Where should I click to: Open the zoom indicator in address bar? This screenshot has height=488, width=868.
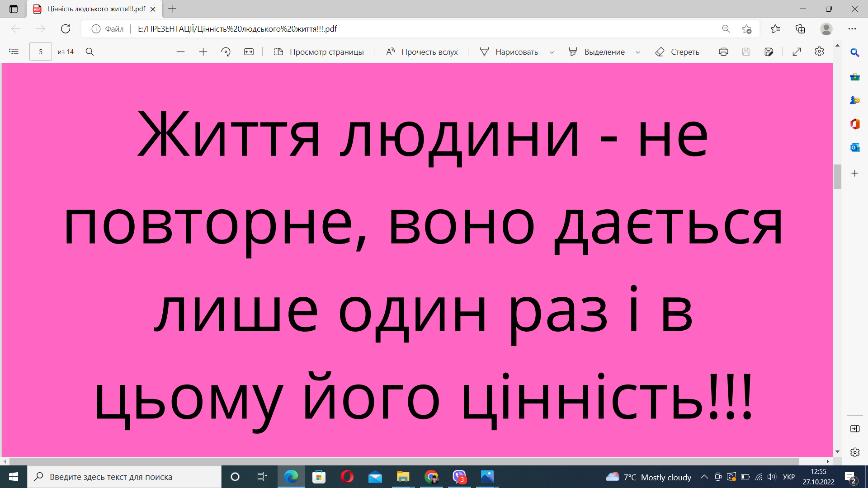point(726,29)
